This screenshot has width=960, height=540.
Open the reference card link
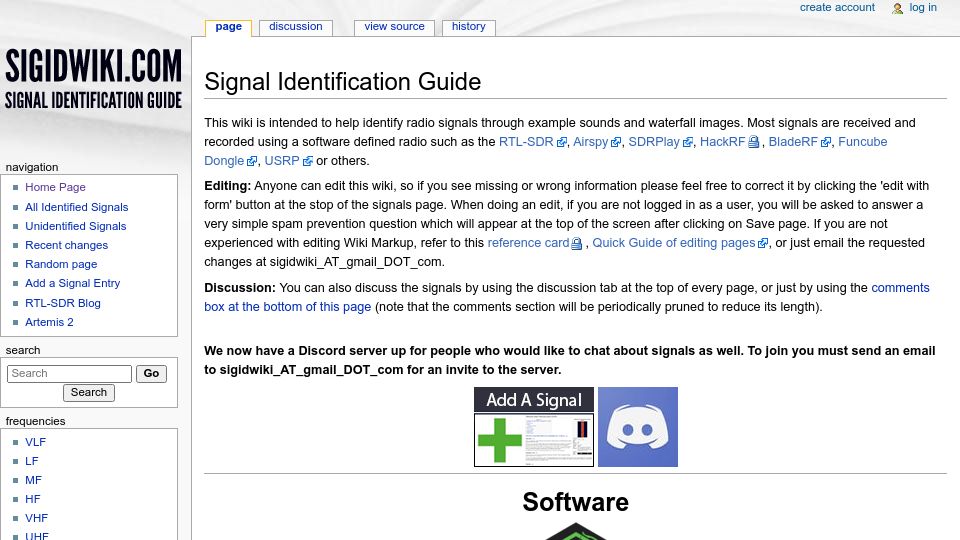(534, 242)
